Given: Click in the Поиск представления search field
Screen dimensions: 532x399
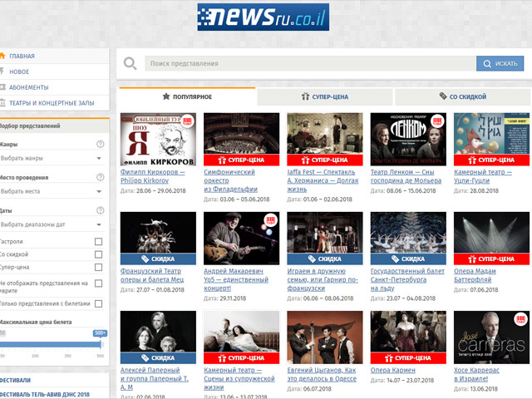Looking at the screenshot, I should click(x=310, y=63).
